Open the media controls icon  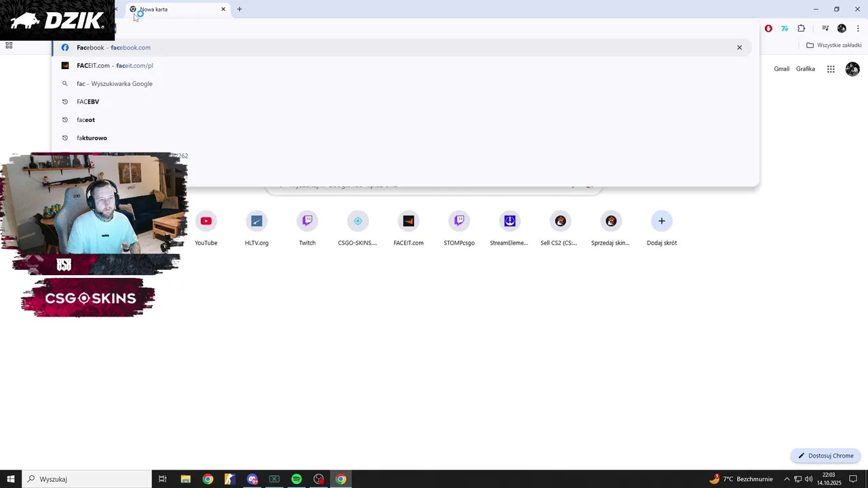(825, 28)
